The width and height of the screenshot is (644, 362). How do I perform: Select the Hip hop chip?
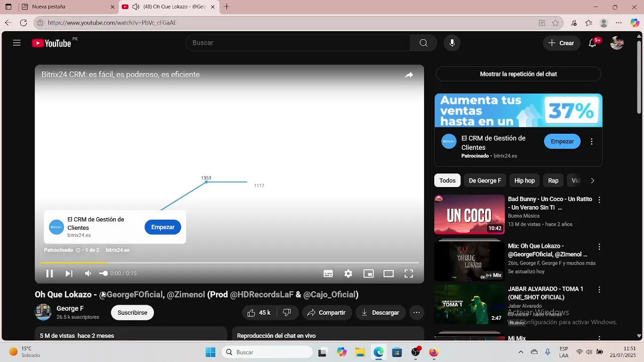pyautogui.click(x=524, y=180)
